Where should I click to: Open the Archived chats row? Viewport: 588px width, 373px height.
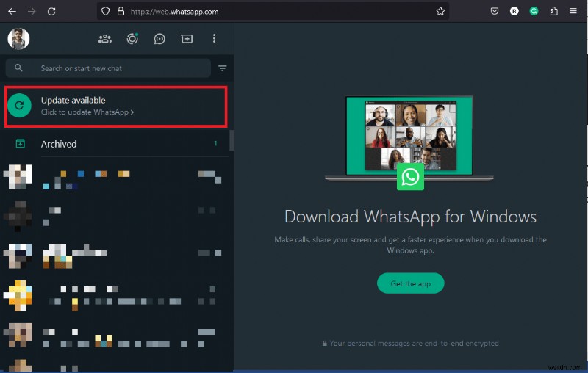pyautogui.click(x=116, y=144)
